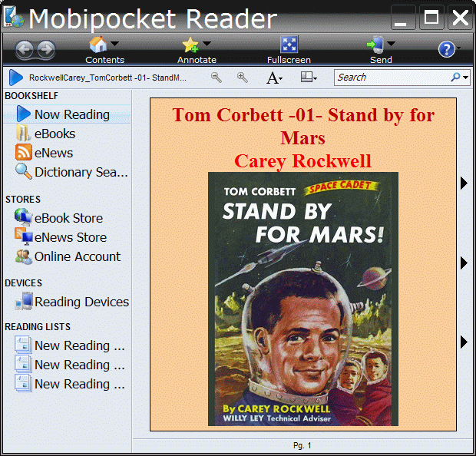Minimize the Mobipocket Reader window
Image resolution: width=476 pixels, height=456 pixels.
(403, 18)
